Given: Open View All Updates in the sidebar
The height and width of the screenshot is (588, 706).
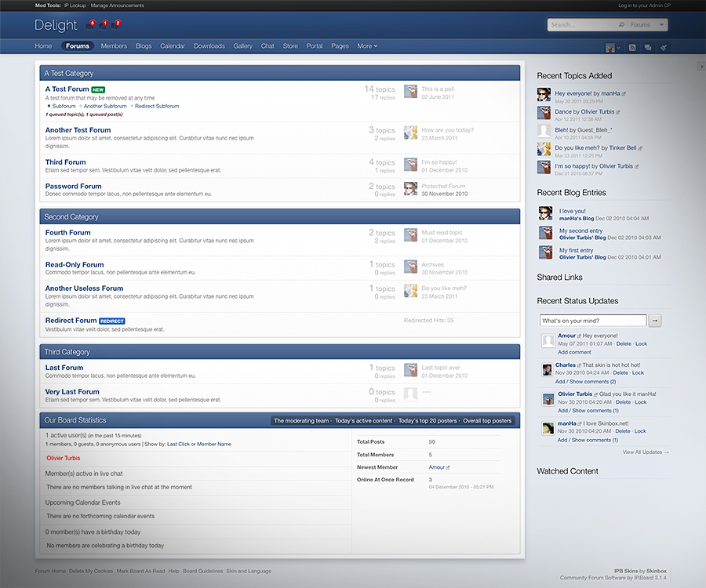Looking at the screenshot, I should 644,452.
